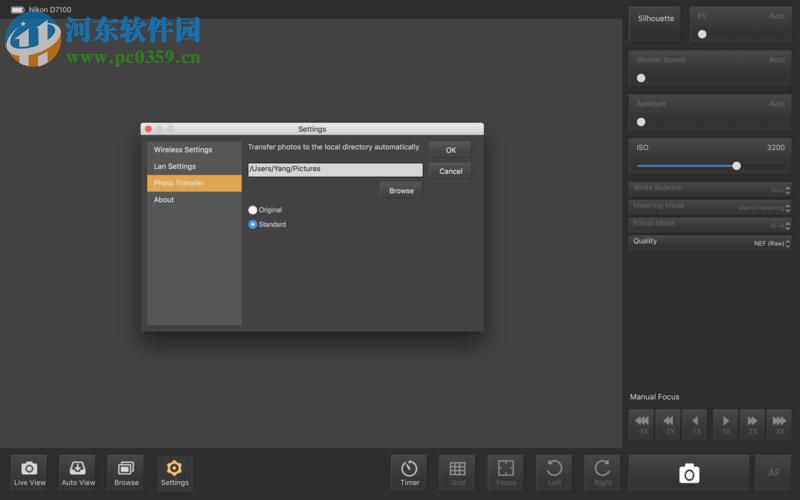Select the Original radio option

click(253, 210)
